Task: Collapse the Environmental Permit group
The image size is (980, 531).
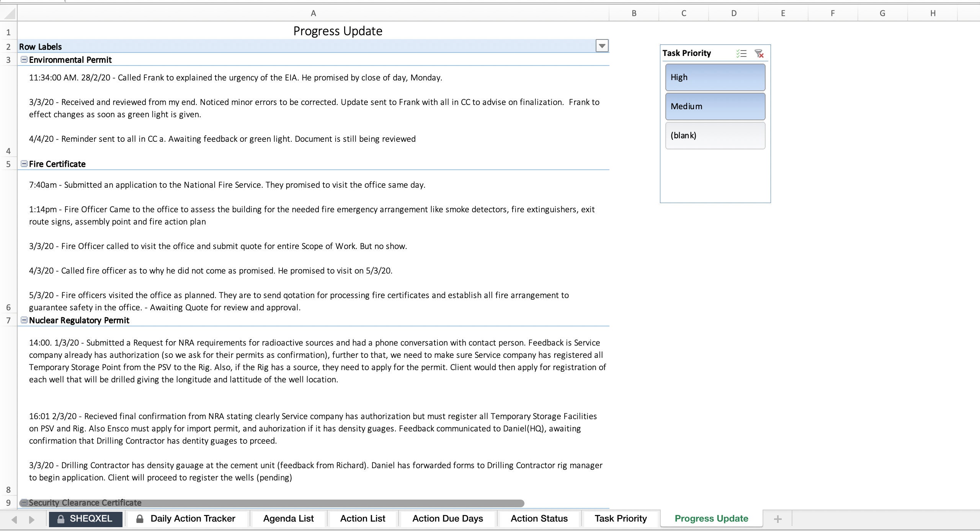Action: coord(24,59)
